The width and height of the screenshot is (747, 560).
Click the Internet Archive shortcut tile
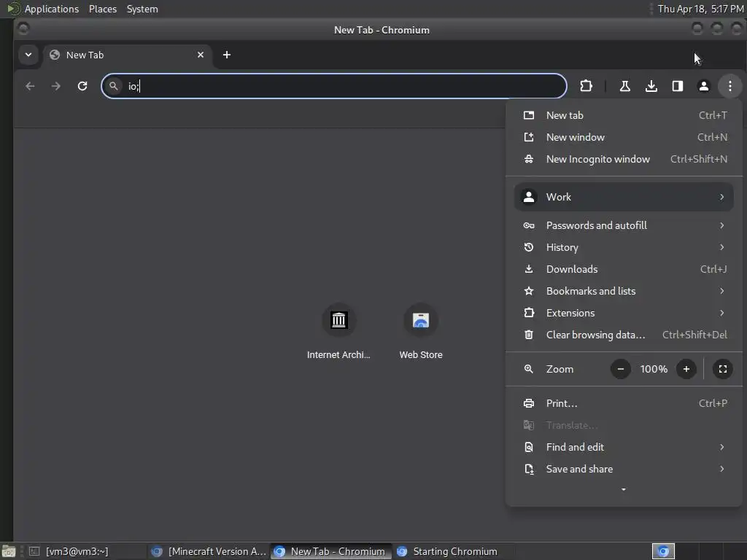point(338,332)
